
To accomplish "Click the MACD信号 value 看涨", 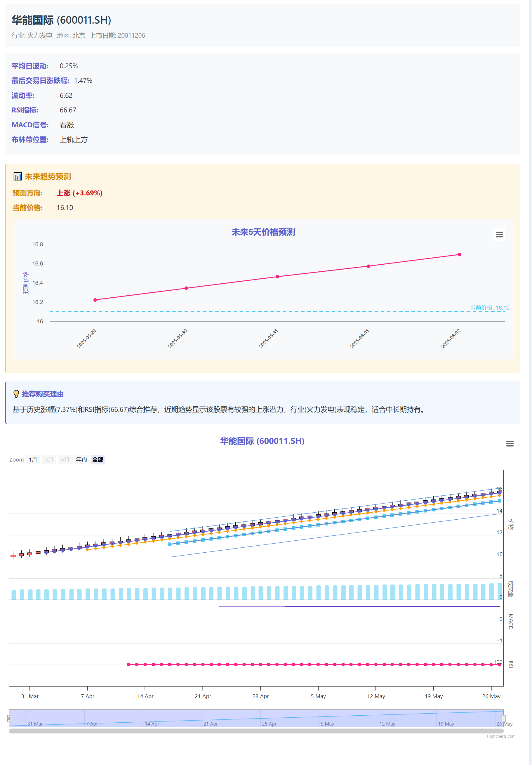I will (67, 125).
